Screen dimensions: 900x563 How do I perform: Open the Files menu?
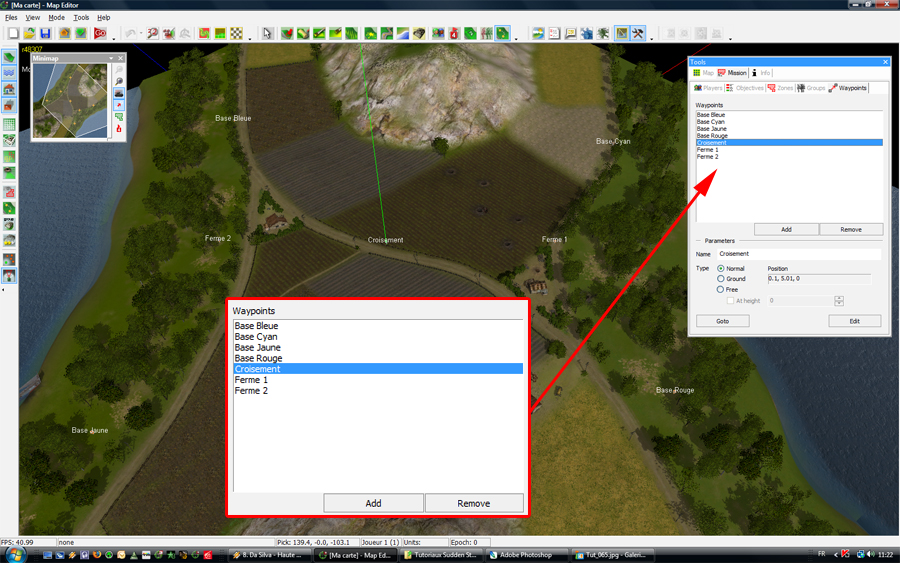tap(11, 18)
